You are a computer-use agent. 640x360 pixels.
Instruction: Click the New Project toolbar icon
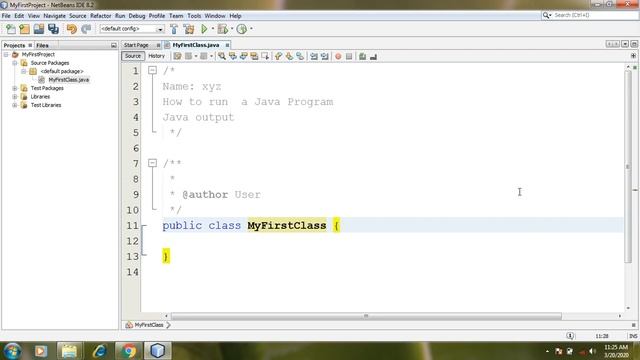(24, 29)
